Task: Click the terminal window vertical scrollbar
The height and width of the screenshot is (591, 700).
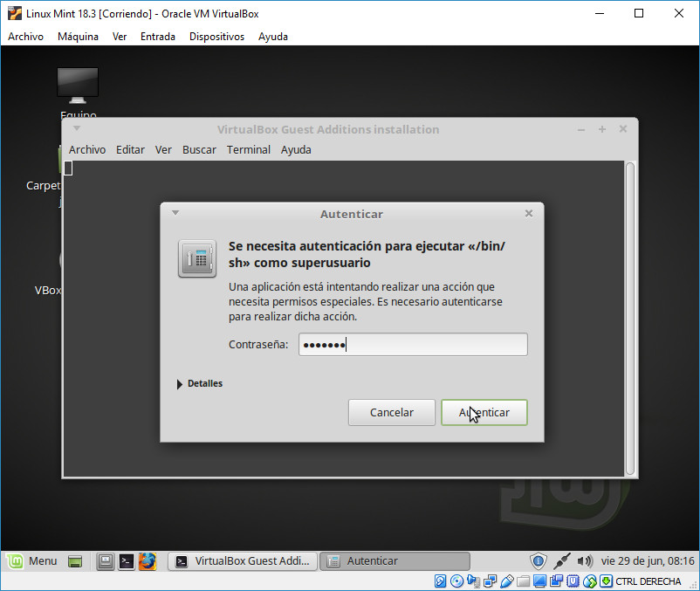Action: tap(630, 319)
